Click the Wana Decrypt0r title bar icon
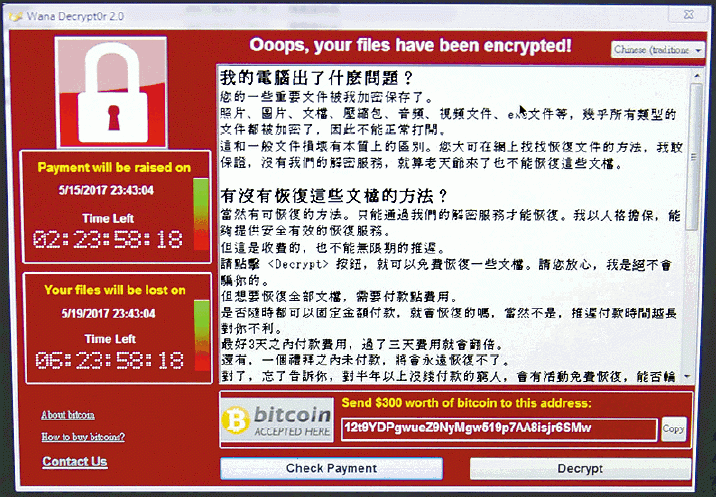Viewport: 716px width, 497px height. (x=16, y=16)
